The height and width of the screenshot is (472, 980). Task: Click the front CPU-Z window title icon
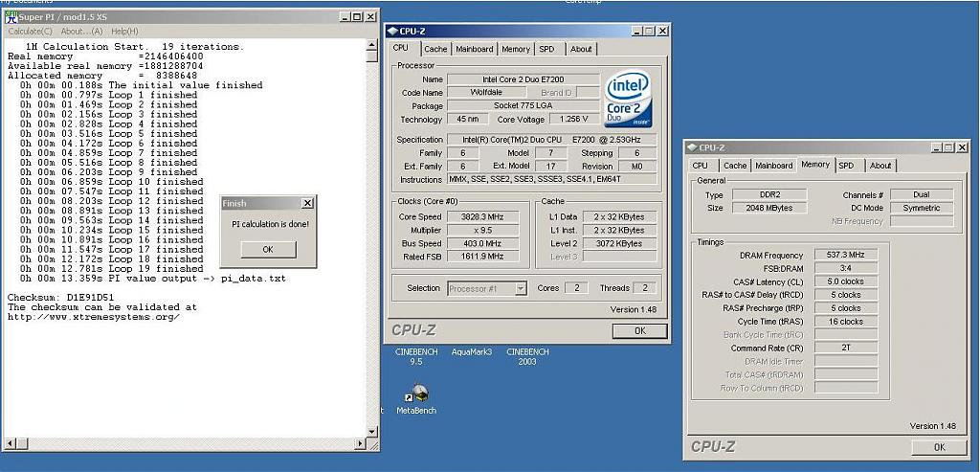tap(391, 32)
